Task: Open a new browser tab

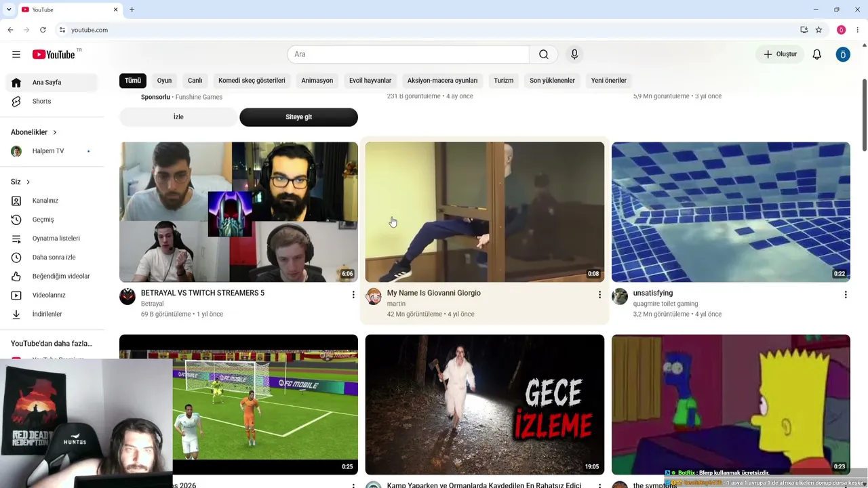Action: [x=132, y=9]
